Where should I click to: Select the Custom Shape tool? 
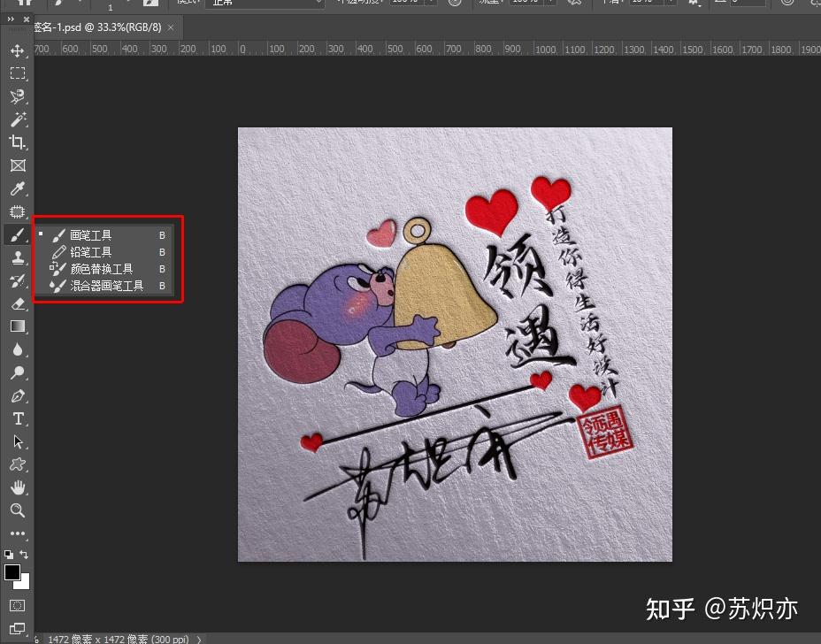18,465
